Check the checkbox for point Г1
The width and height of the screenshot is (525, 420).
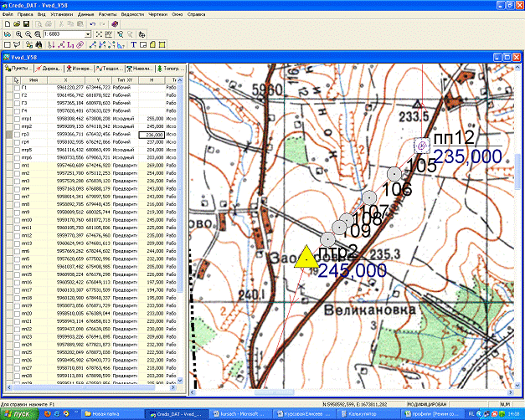point(18,87)
